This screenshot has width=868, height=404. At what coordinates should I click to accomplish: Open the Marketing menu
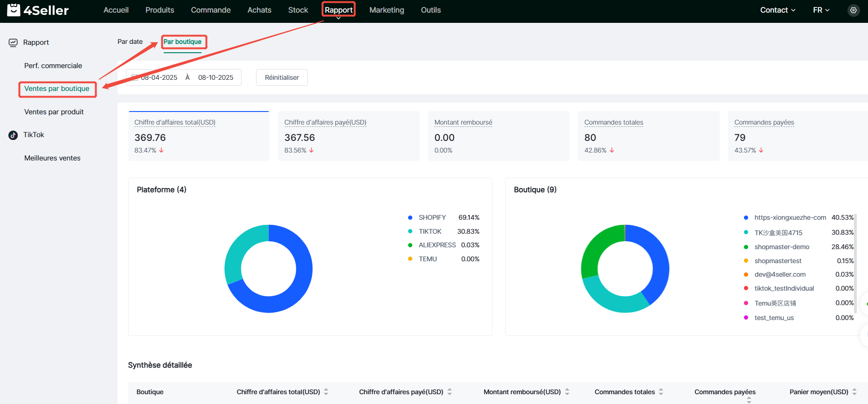coord(387,10)
